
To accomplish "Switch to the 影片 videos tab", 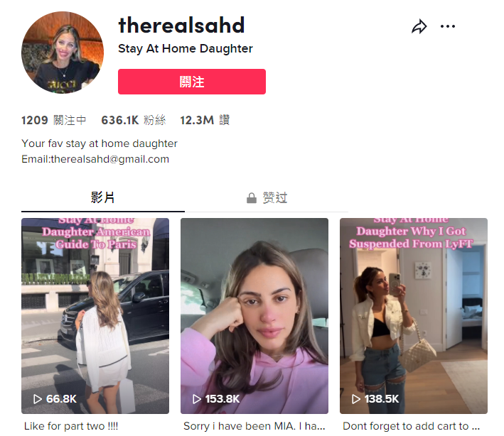I will click(103, 198).
